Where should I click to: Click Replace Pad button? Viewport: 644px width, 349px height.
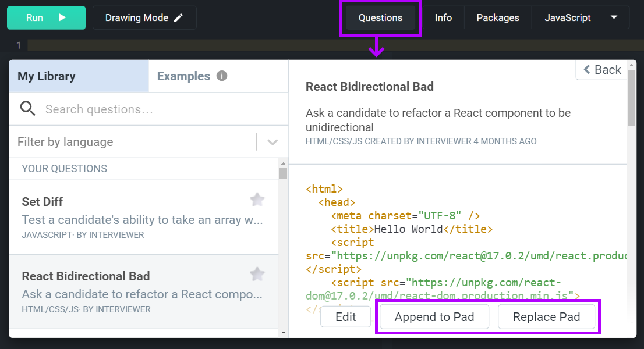pos(546,316)
